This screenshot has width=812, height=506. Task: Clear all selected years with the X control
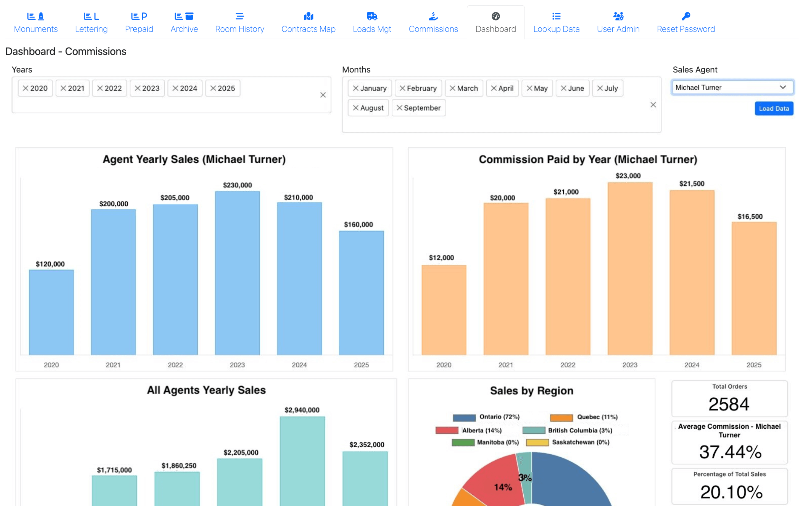click(323, 95)
